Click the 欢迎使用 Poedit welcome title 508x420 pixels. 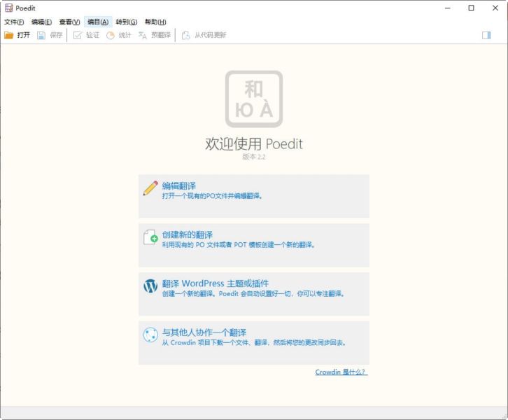[x=254, y=144]
